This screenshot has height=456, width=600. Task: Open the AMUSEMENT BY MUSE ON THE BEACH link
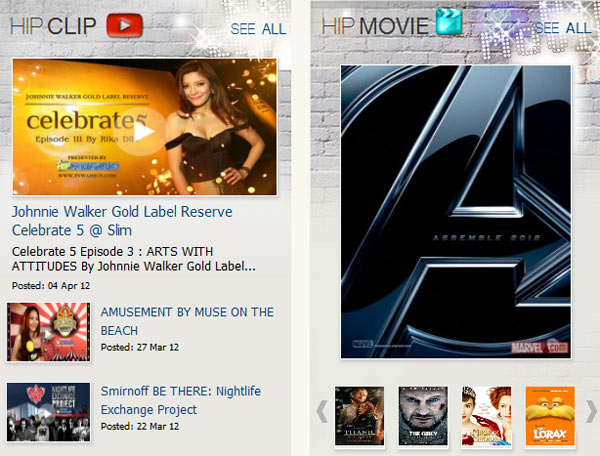(187, 321)
